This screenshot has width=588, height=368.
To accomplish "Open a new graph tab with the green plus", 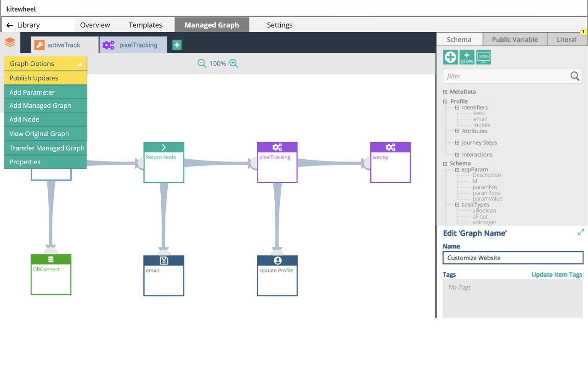I will pos(177,45).
